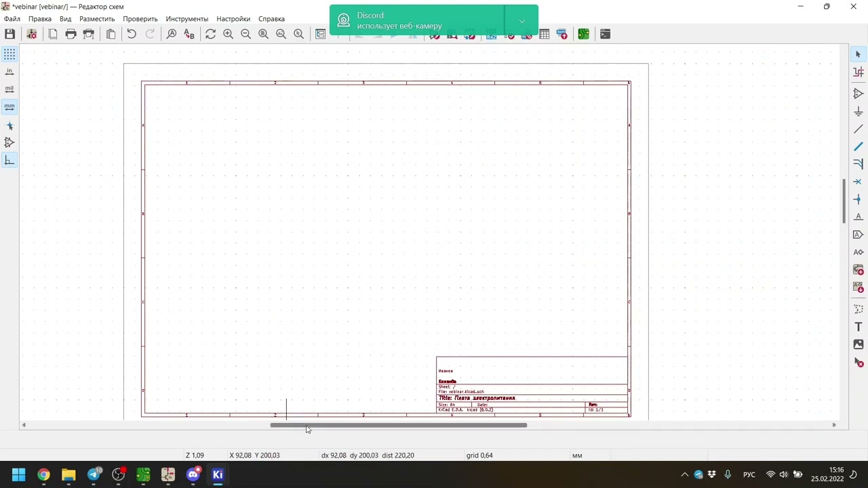The image size is (868, 488).
Task: Refresh the schematic view
Action: (x=210, y=34)
